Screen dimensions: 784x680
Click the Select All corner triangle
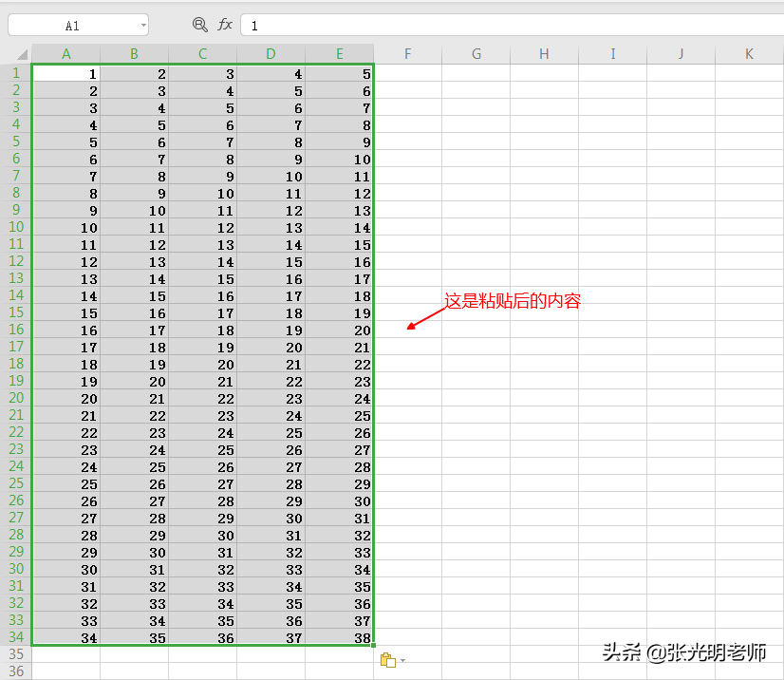click(22, 54)
